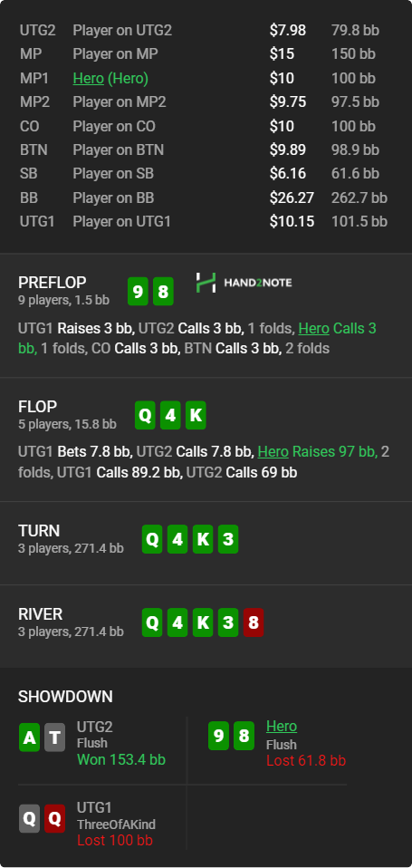
Task: Click the green A card of UTG2
Action: click(x=29, y=737)
